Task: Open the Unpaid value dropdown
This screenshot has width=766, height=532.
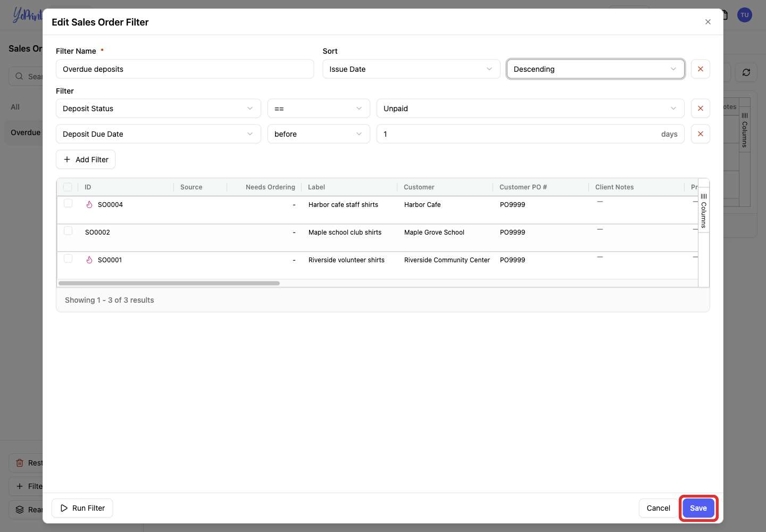Action: click(x=530, y=109)
